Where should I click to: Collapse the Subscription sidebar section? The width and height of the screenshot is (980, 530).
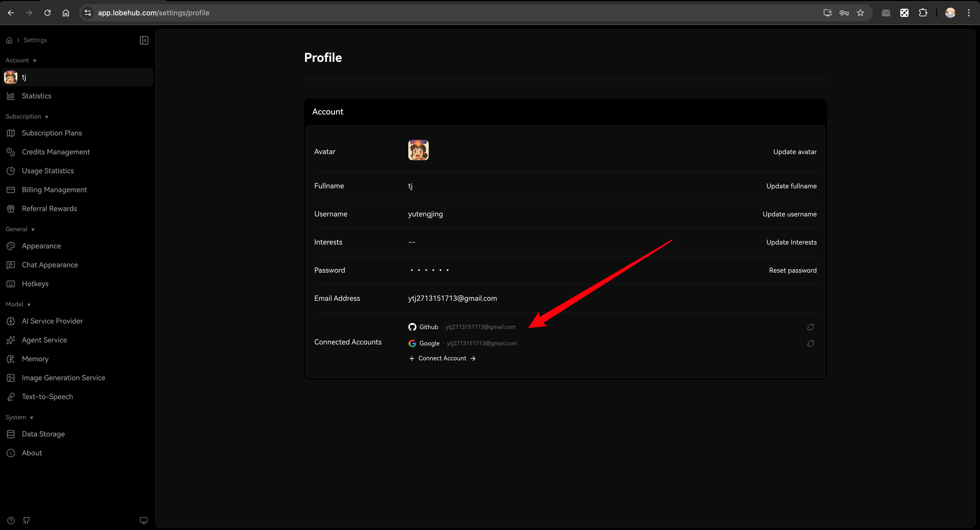(x=27, y=117)
